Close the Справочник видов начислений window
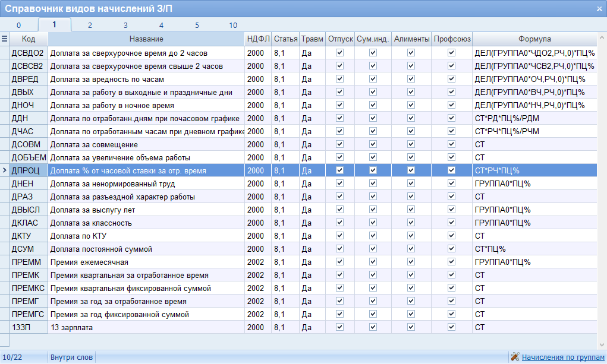This screenshot has height=364, width=607. tap(599, 9)
